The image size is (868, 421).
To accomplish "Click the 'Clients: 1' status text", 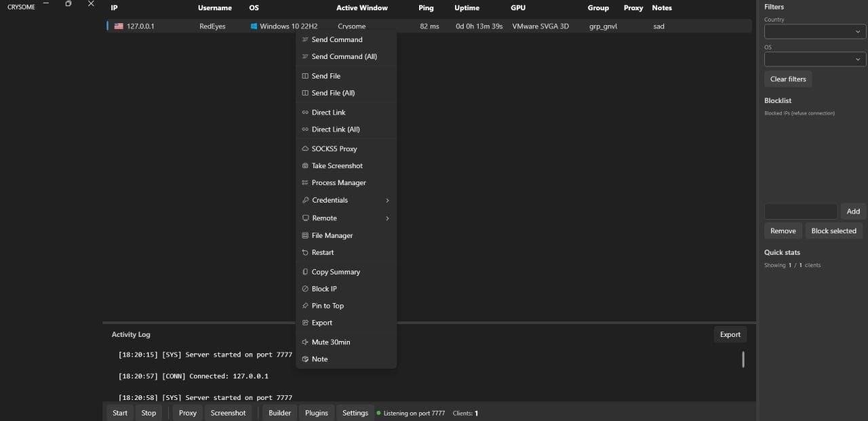I will pos(465,413).
